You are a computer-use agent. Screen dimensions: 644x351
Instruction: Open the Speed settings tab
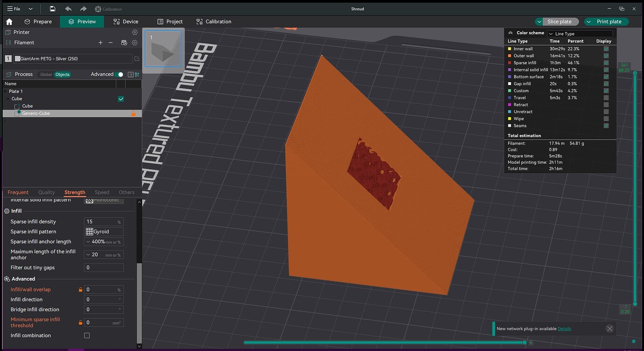coord(102,192)
